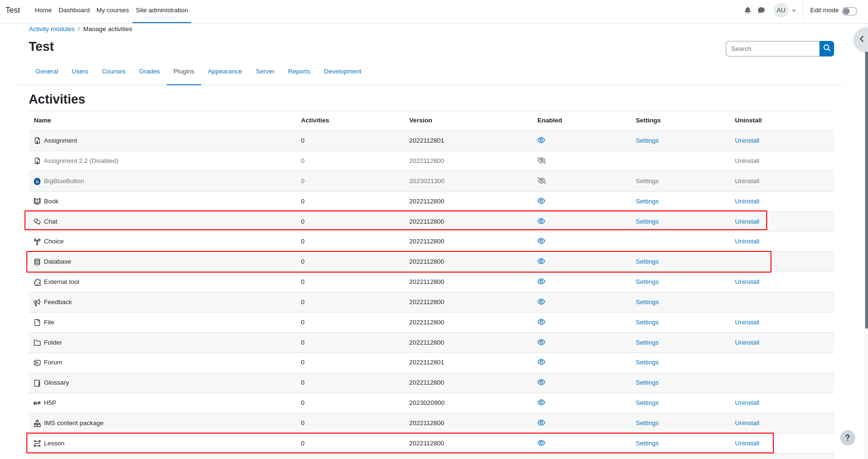Screen dimensions: 868x459
Task: Go to Dashboard in top navigation
Action: click(74, 10)
